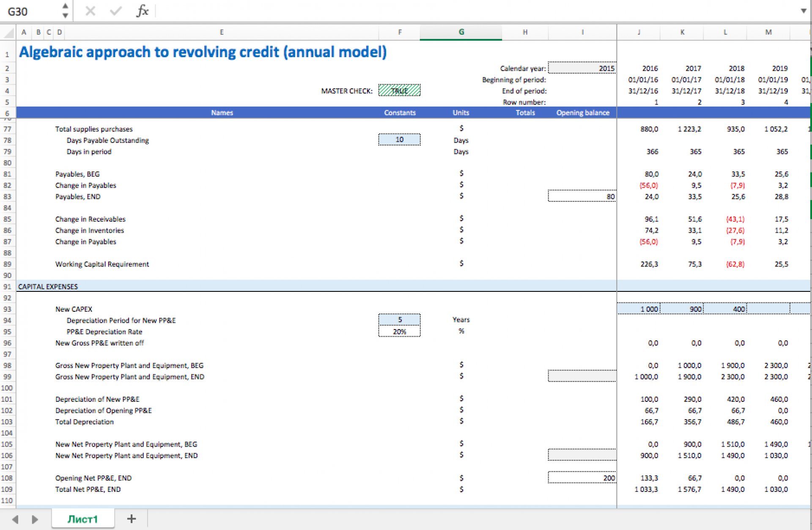Click the Total Net PP&E, END label
This screenshot has width=812, height=530.
pyautogui.click(x=88, y=489)
